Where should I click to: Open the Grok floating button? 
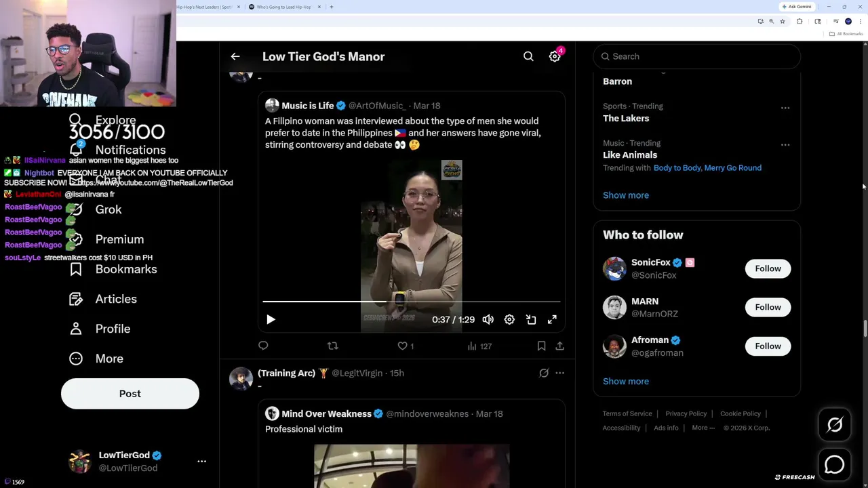pyautogui.click(x=835, y=425)
